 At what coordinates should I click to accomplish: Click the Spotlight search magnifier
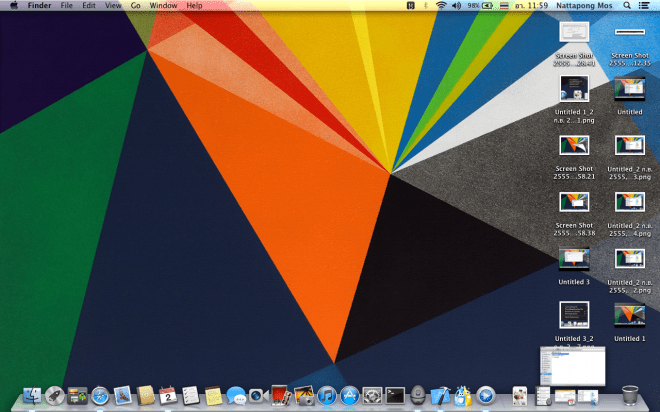(629, 6)
